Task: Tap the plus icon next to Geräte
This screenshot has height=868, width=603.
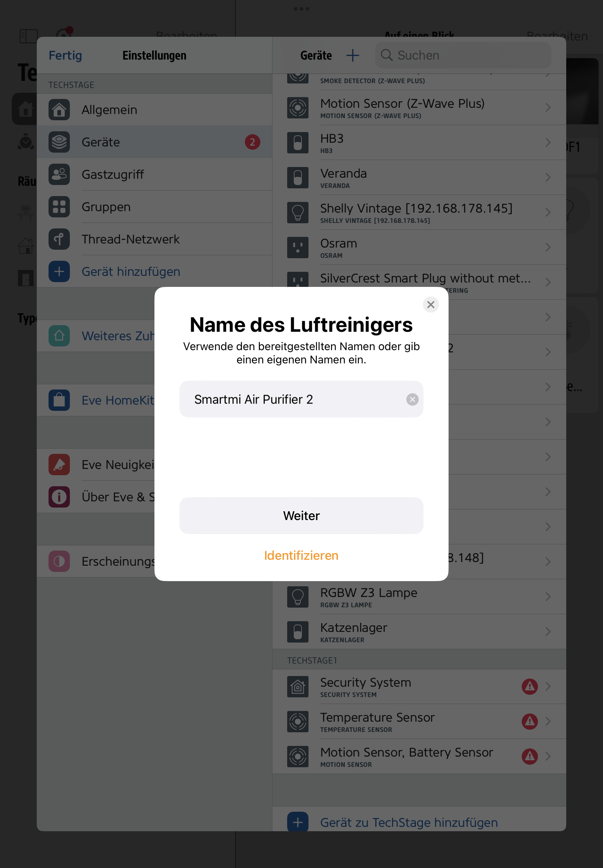Action: pos(353,55)
